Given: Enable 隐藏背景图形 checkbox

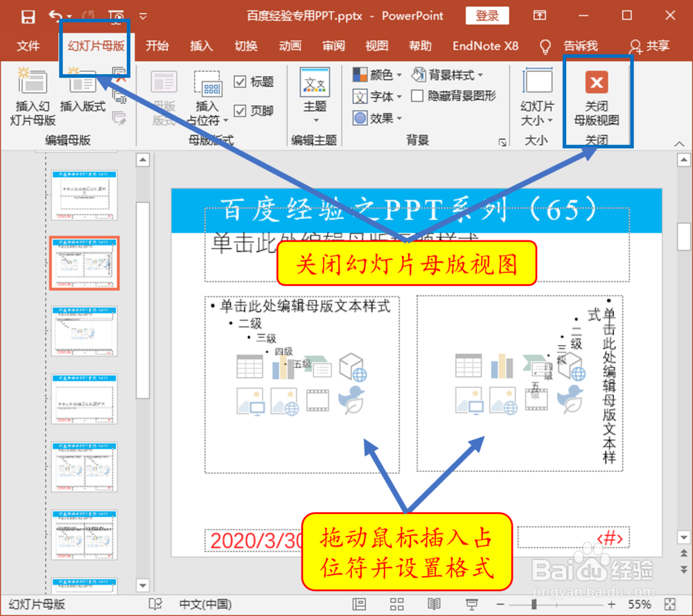Looking at the screenshot, I should click(416, 96).
